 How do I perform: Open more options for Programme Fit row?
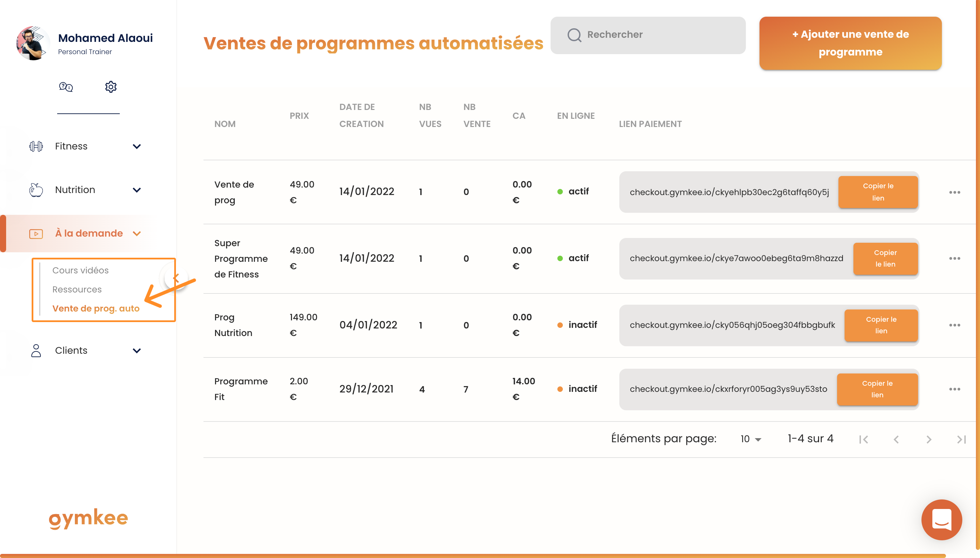tap(954, 389)
